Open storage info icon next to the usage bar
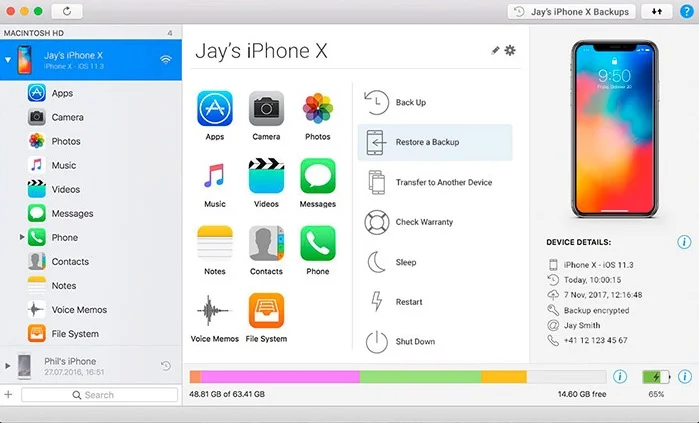 coord(620,377)
